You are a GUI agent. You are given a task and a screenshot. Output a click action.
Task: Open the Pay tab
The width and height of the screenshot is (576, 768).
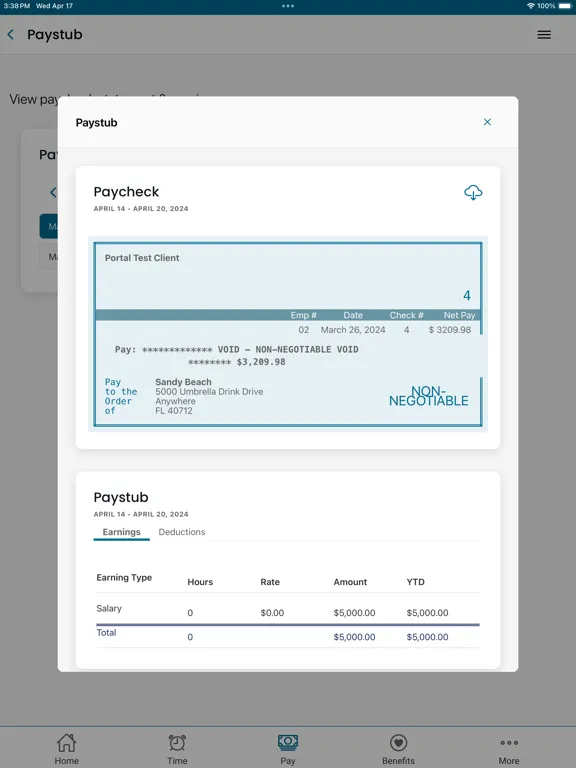click(x=288, y=749)
